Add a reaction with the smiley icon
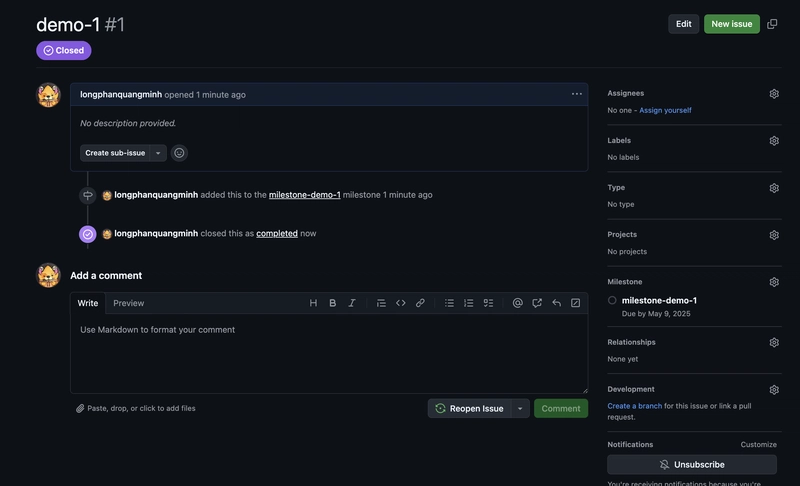The image size is (800, 486). tap(179, 153)
